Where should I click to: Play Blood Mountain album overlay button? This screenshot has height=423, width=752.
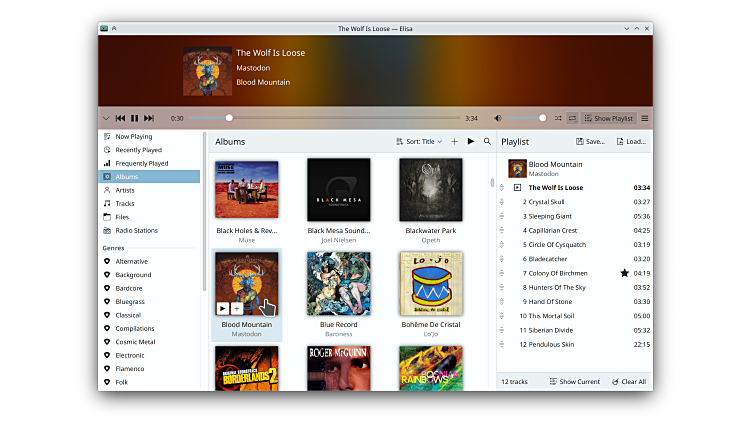click(223, 308)
